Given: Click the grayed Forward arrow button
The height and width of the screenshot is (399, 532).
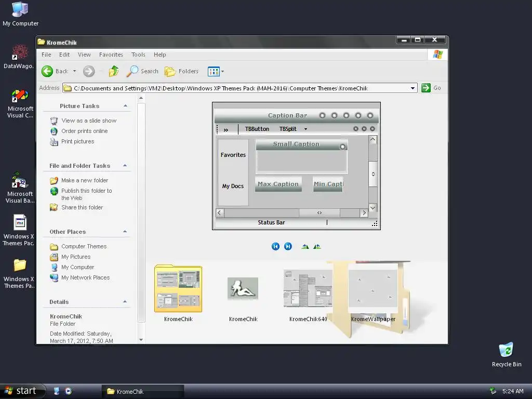Looking at the screenshot, I should (x=89, y=71).
